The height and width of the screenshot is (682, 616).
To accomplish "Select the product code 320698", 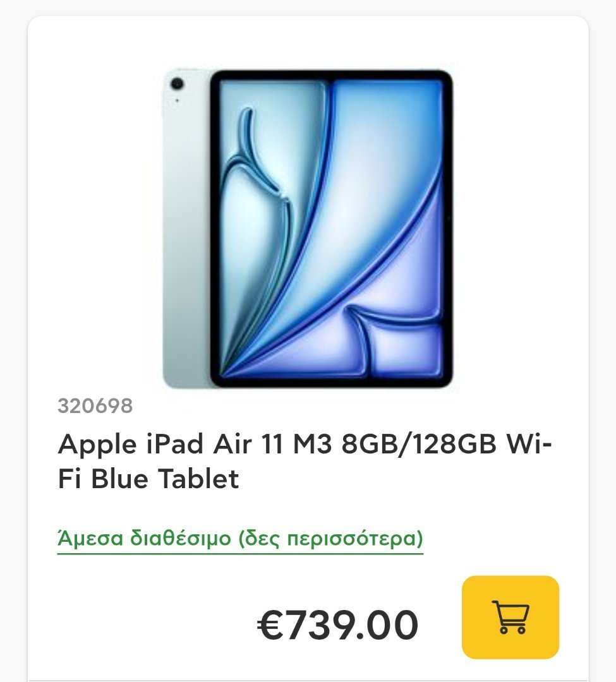I will (95, 406).
